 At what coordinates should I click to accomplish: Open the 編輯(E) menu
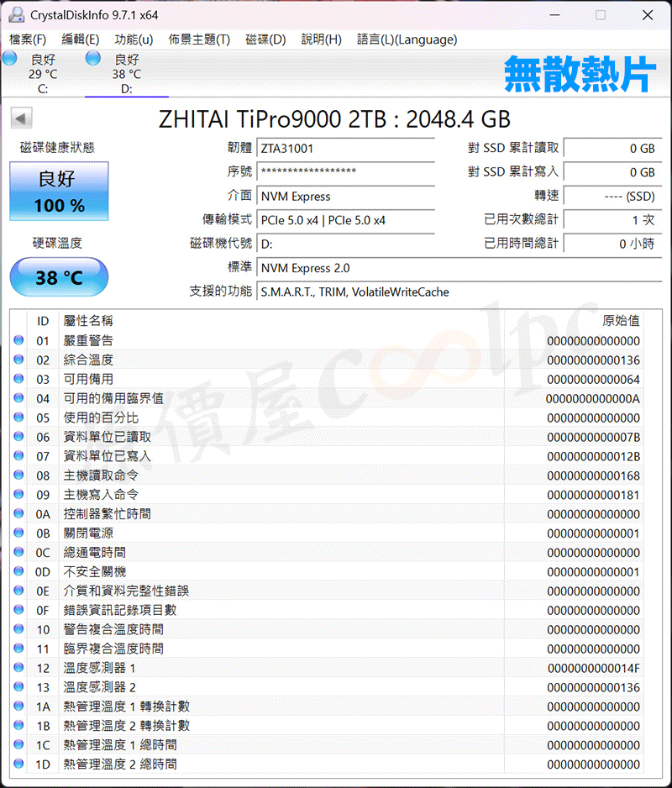tap(80, 39)
